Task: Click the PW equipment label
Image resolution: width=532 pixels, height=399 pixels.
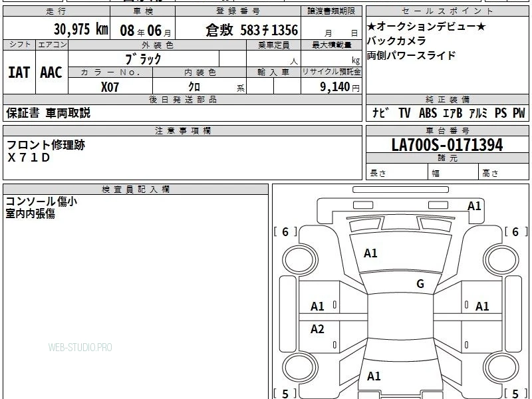Action: [519, 112]
